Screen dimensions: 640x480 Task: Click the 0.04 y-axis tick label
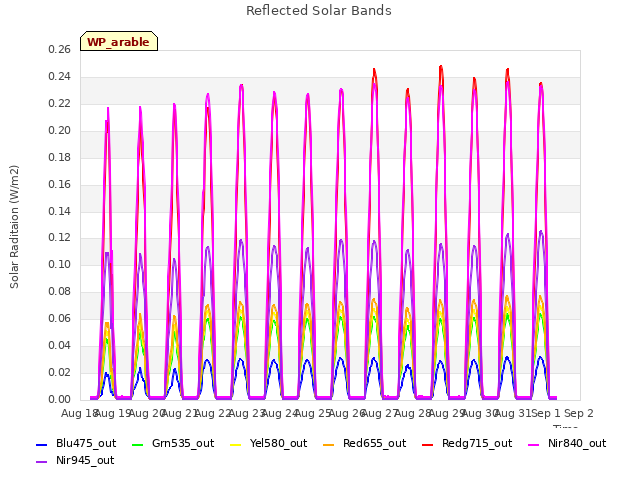point(59,345)
